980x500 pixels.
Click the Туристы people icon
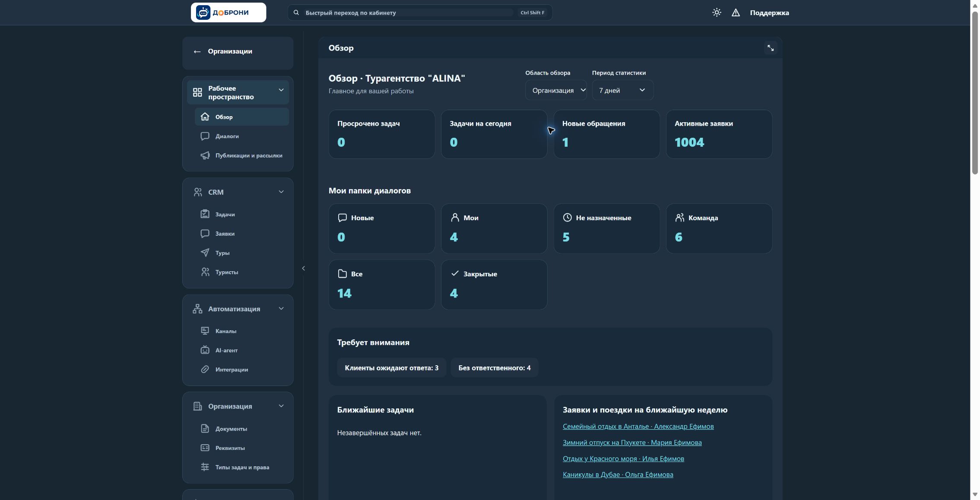click(205, 272)
